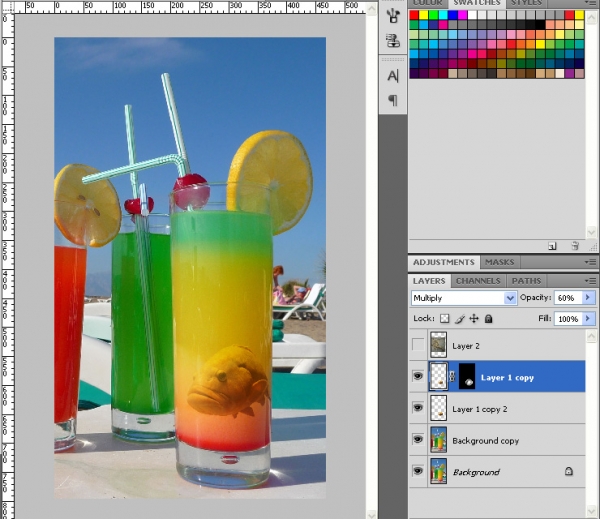
Task: Select Layer 2 thumbnail
Action: pyautogui.click(x=439, y=345)
